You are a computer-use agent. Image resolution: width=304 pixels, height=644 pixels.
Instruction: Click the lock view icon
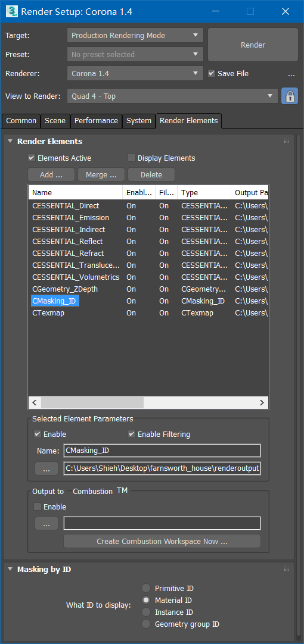(290, 96)
